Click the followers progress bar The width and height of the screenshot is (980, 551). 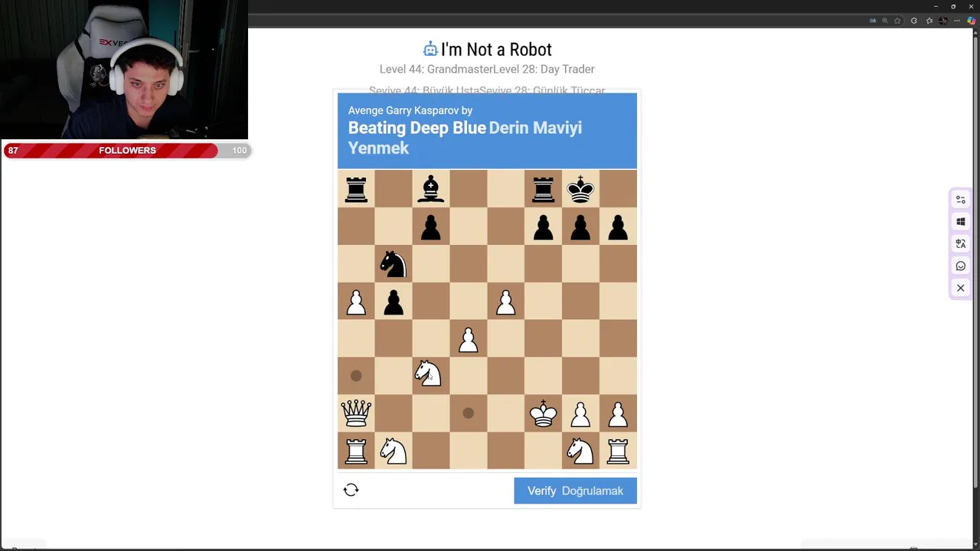click(x=127, y=150)
